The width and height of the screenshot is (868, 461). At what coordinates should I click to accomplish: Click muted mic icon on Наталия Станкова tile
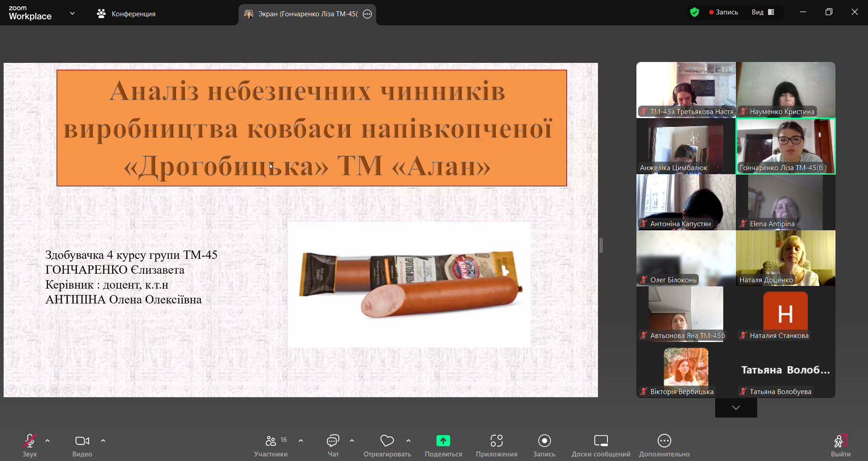point(743,336)
